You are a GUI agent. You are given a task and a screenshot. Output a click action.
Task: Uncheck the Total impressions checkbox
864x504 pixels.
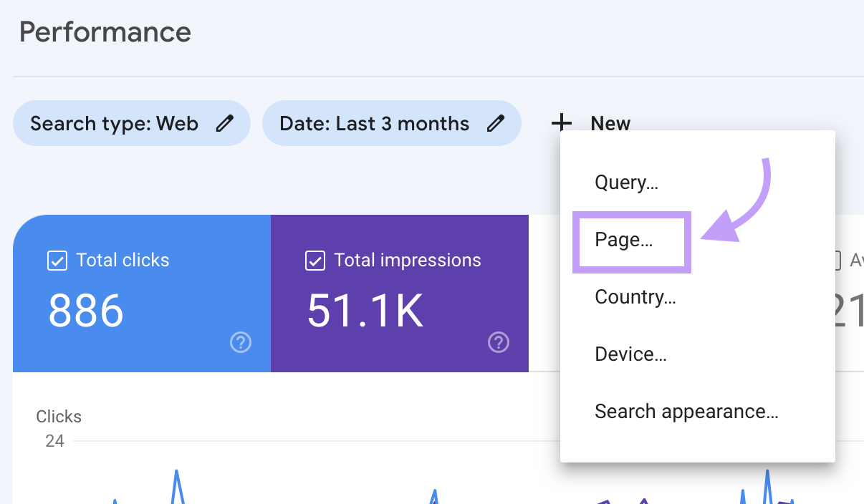click(315, 261)
